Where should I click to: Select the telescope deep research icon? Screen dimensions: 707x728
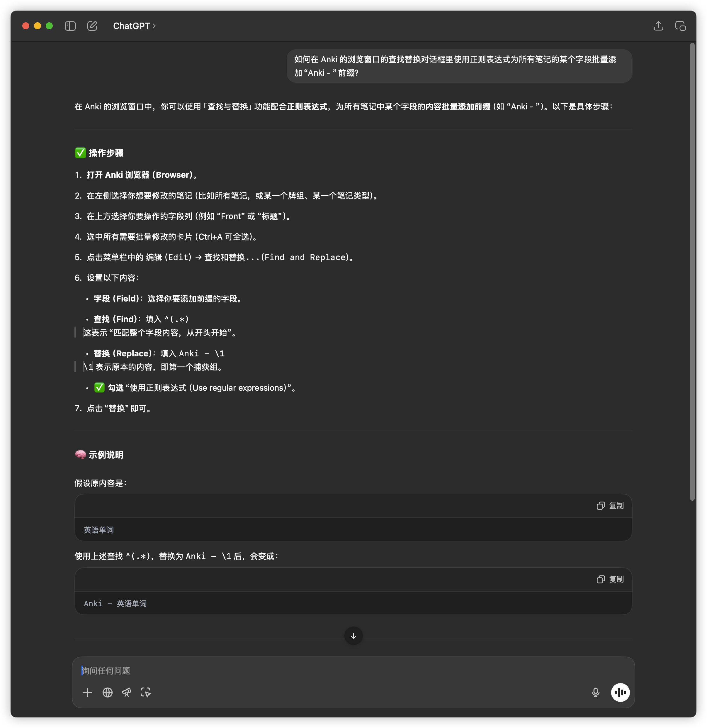tap(127, 692)
